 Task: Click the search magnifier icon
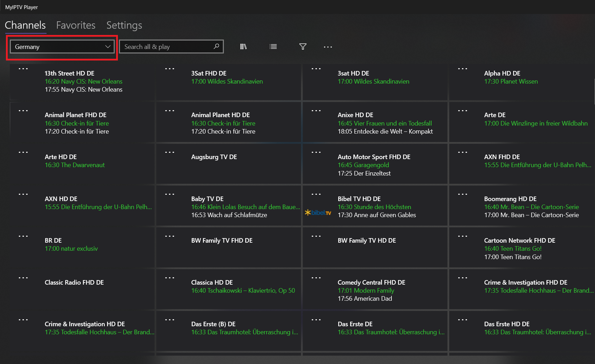(x=217, y=46)
